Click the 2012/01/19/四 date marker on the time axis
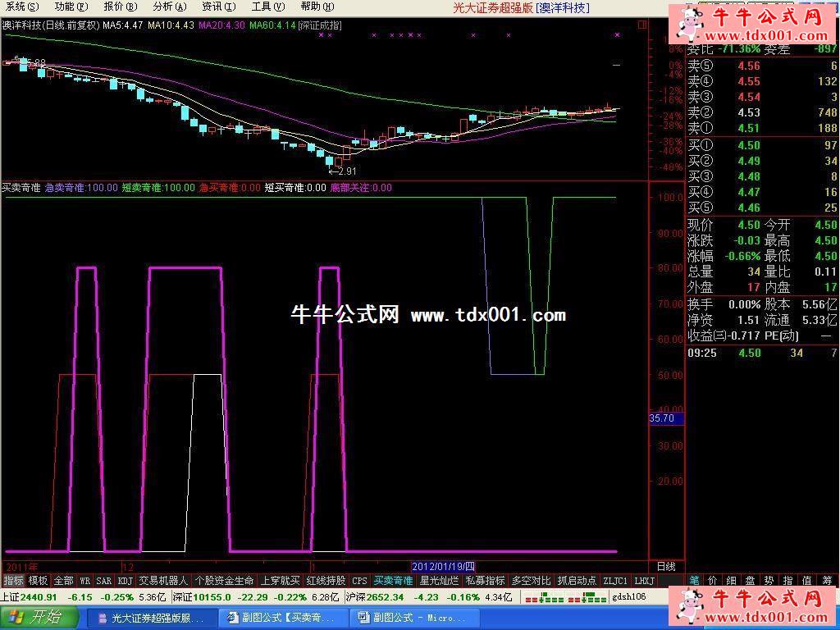The width and height of the screenshot is (840, 630). [x=443, y=566]
